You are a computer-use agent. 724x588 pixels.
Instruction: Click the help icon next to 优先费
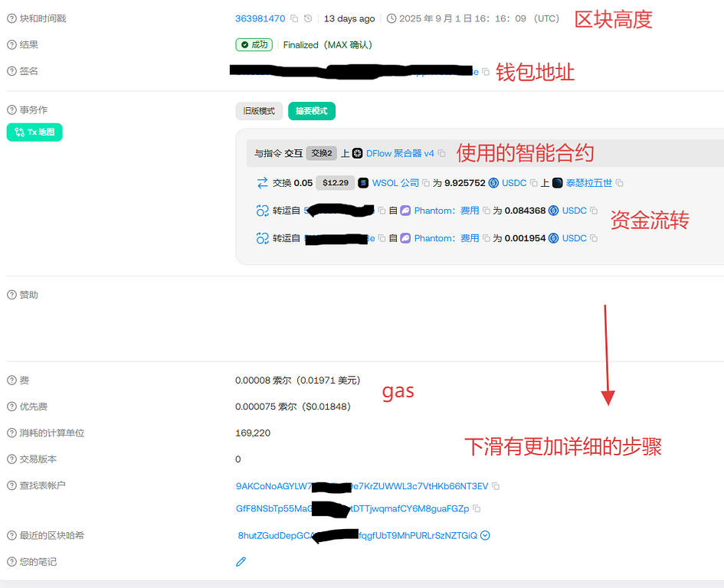[11, 407]
